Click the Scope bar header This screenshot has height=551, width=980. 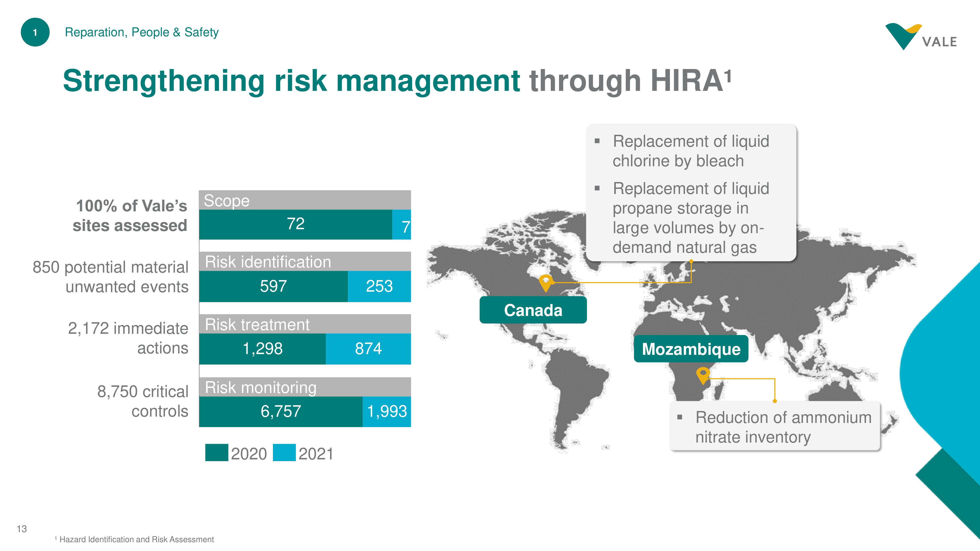(x=305, y=200)
